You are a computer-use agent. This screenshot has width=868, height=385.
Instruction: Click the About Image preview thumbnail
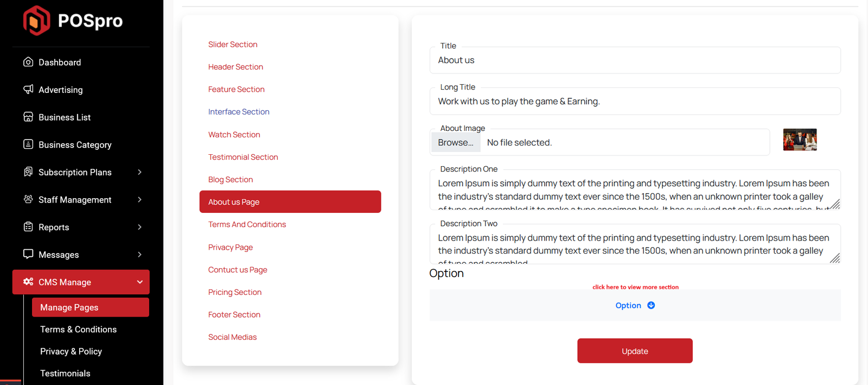pos(800,140)
